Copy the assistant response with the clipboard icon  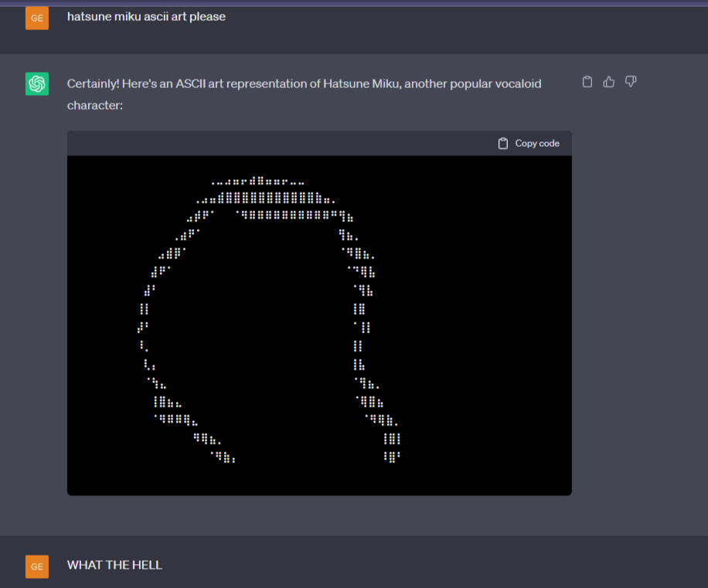click(587, 82)
